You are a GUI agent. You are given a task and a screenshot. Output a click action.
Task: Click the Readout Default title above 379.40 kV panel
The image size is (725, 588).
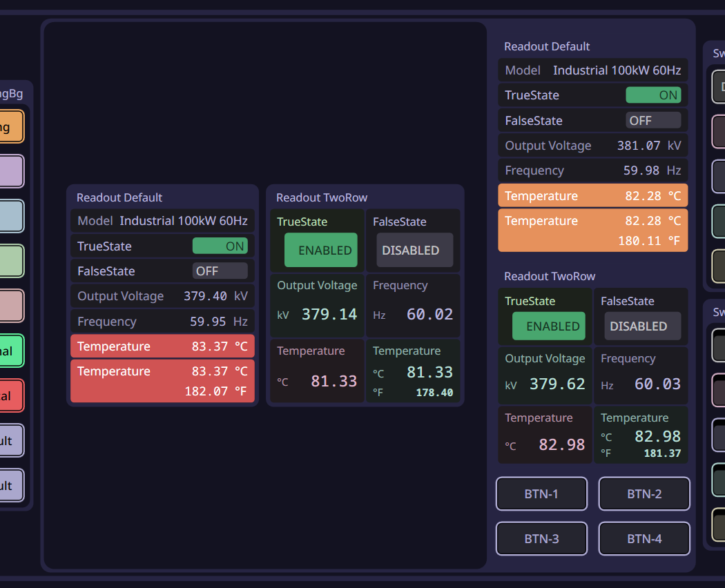[x=119, y=197]
